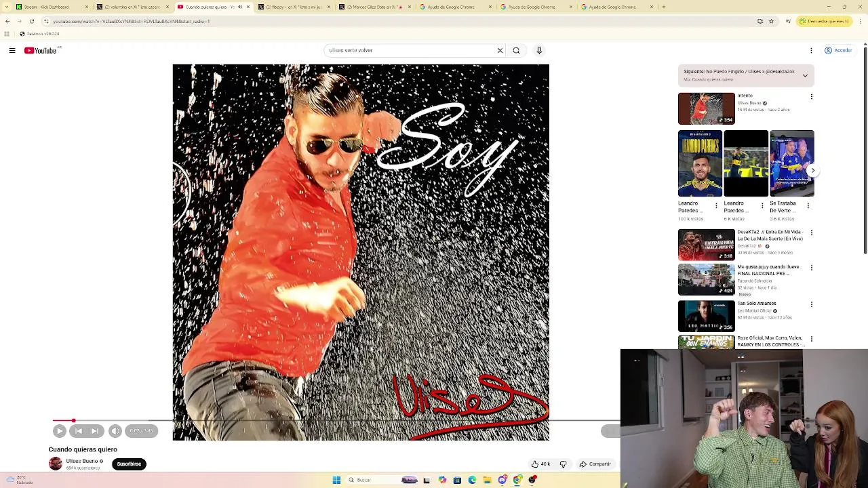Clear the search box with the X

[x=500, y=50]
